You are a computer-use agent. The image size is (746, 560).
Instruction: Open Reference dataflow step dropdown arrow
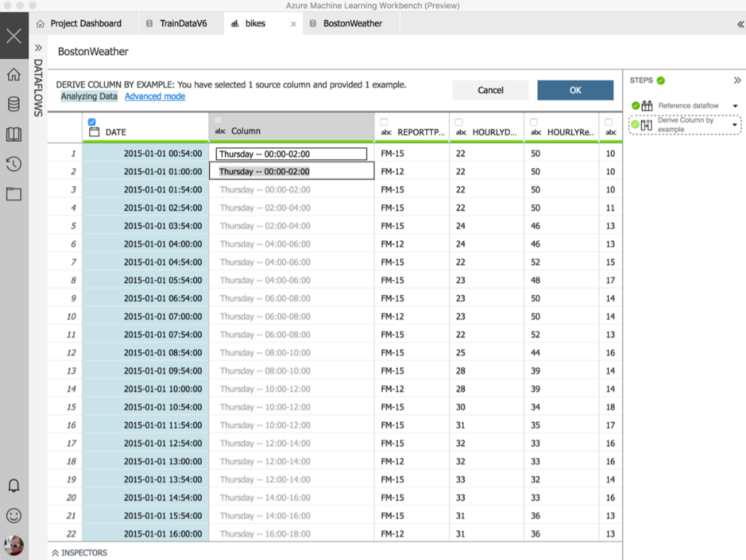pyautogui.click(x=735, y=106)
